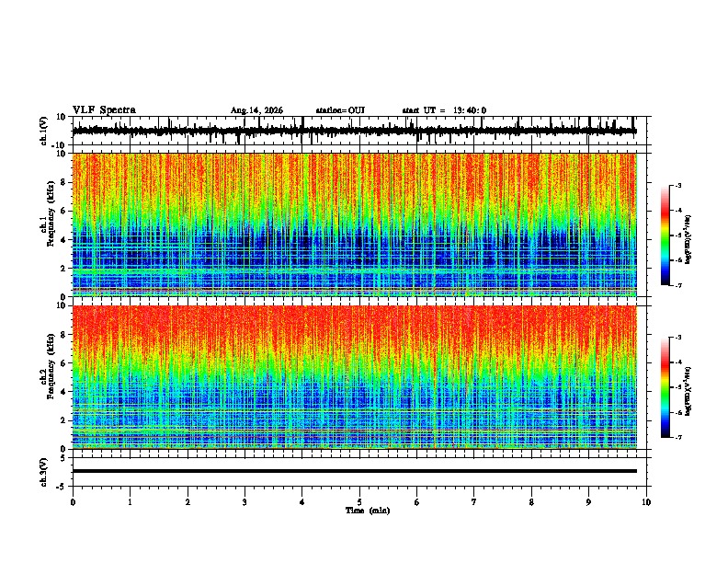Click the "start UT = 13:40:0" label
This screenshot has width=728, height=563.
(444, 110)
